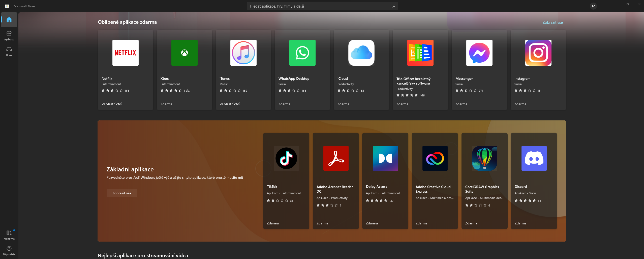The width and height of the screenshot is (644, 259).
Task: Click Adobe Acrobat Reader DC title
Action: click(x=334, y=189)
